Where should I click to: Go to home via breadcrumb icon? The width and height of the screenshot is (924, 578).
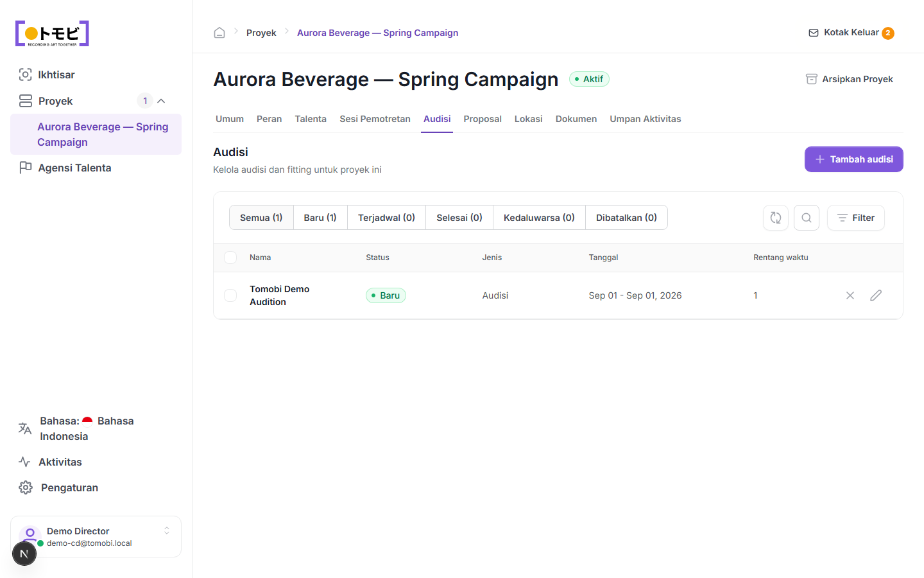[x=219, y=33]
